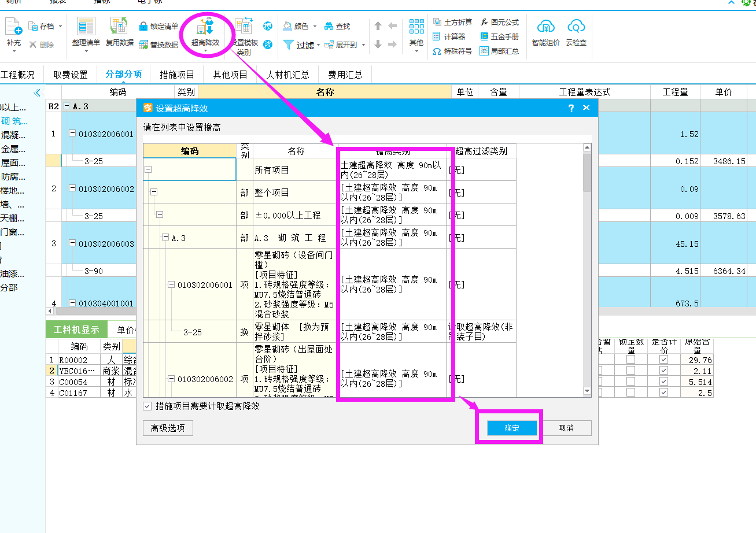Click the 补充 (supplement) toolbar icon
The image size is (756, 533).
(x=14, y=27)
